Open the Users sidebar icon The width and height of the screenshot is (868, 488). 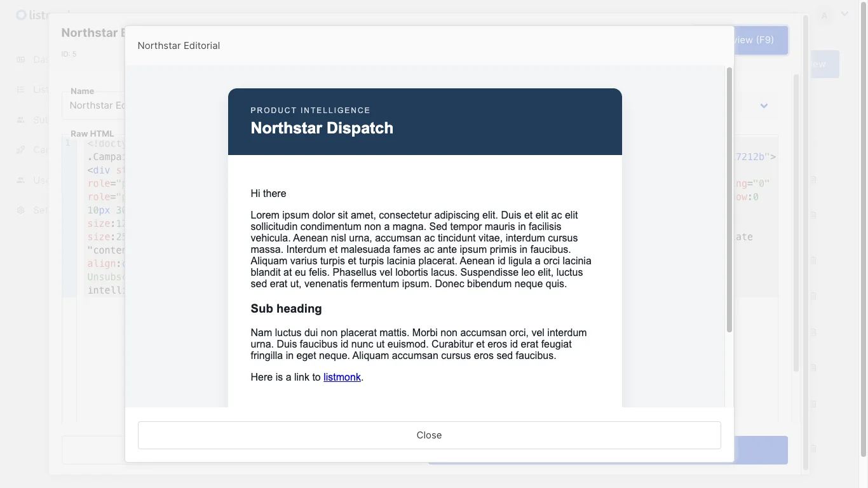pyautogui.click(x=21, y=180)
